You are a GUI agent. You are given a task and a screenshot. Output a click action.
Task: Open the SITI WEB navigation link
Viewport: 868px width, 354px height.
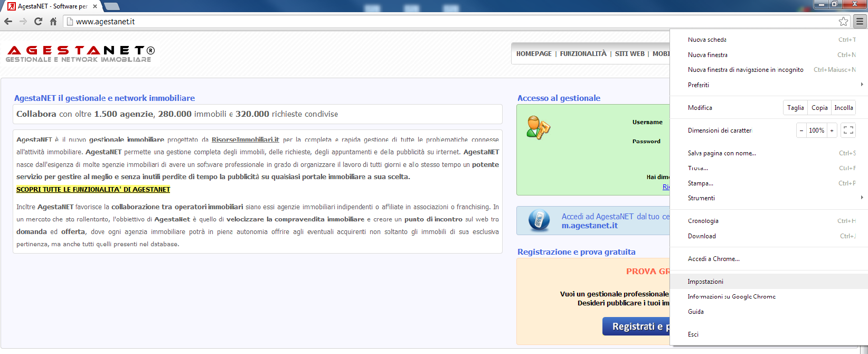(630, 54)
